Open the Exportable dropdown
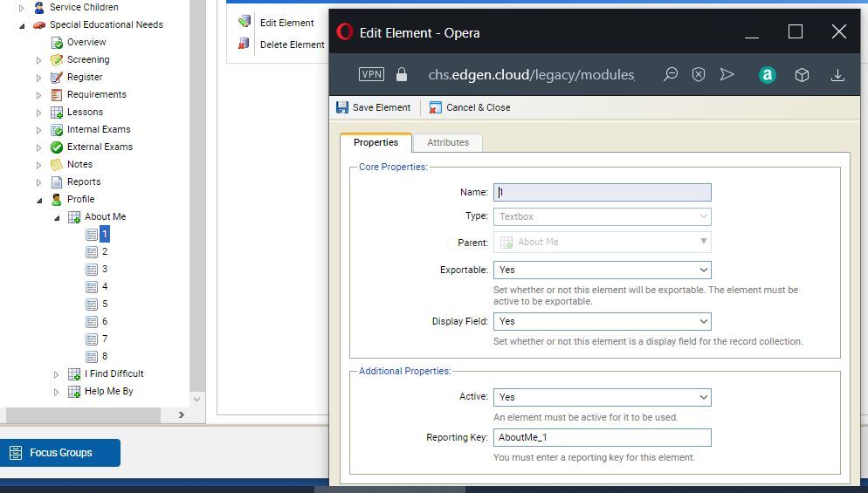This screenshot has height=493, width=868. tap(602, 270)
